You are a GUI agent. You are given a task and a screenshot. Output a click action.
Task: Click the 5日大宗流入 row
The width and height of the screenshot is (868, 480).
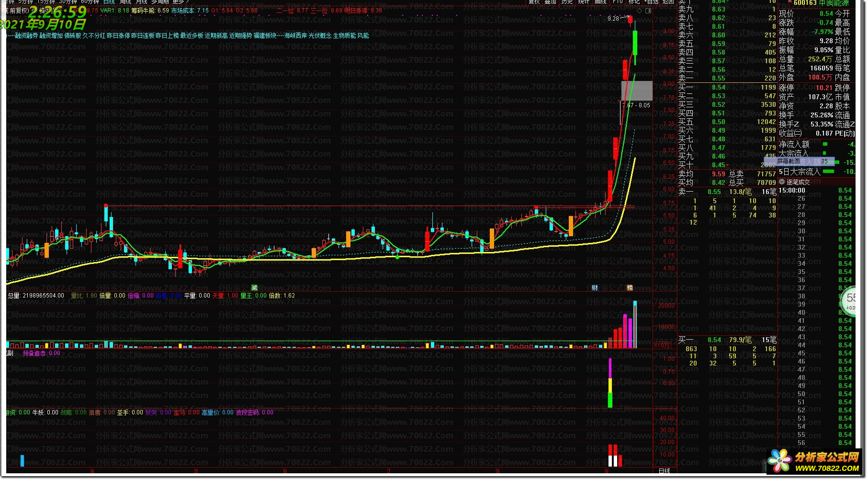pyautogui.click(x=817, y=171)
